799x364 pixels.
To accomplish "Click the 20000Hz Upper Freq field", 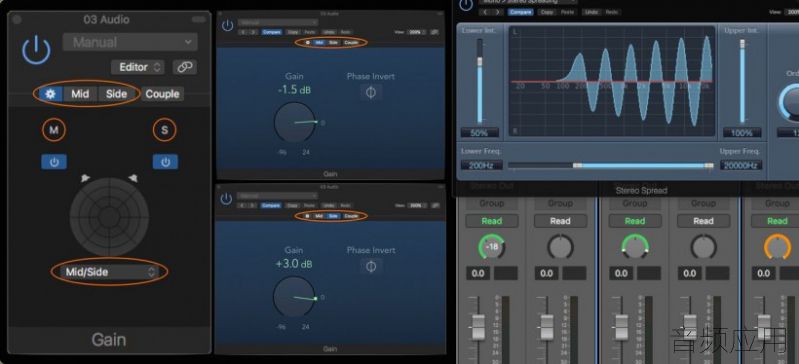I will pos(741,165).
